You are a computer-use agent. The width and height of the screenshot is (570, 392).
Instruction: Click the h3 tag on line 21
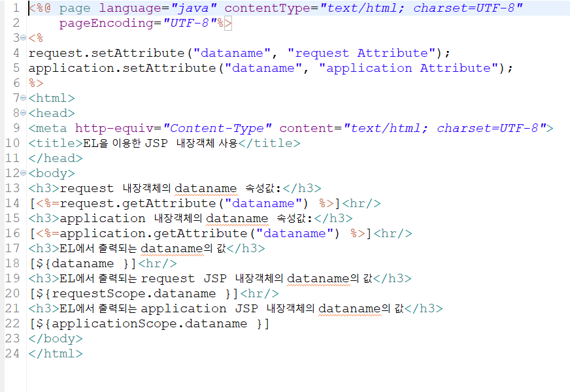(235, 309)
